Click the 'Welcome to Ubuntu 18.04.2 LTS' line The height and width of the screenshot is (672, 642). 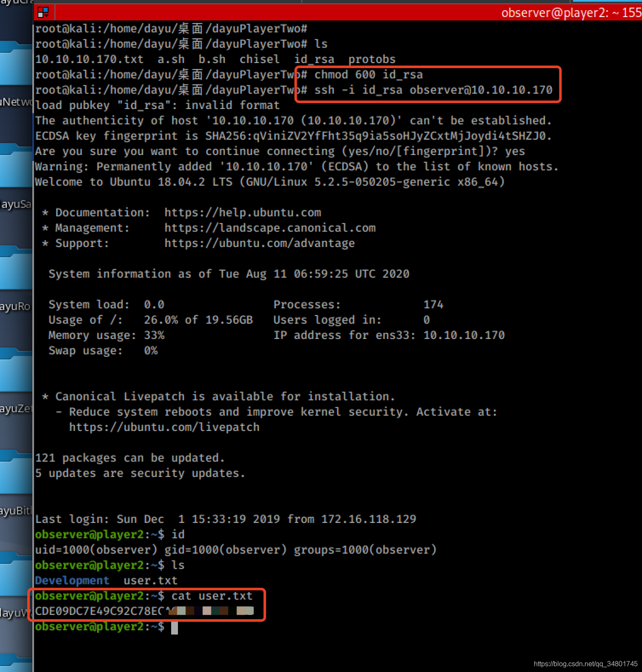pos(270,182)
